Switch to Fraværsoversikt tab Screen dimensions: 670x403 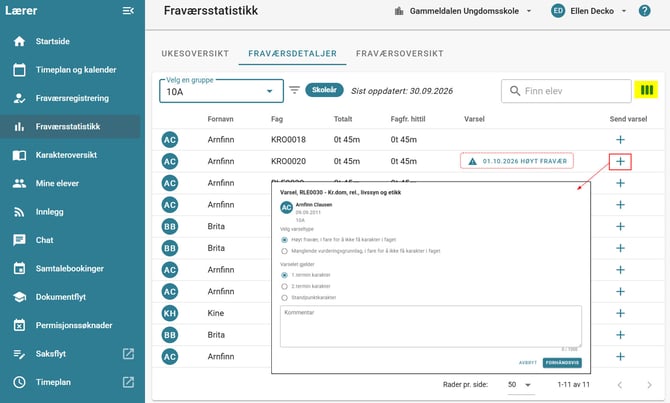(x=400, y=54)
